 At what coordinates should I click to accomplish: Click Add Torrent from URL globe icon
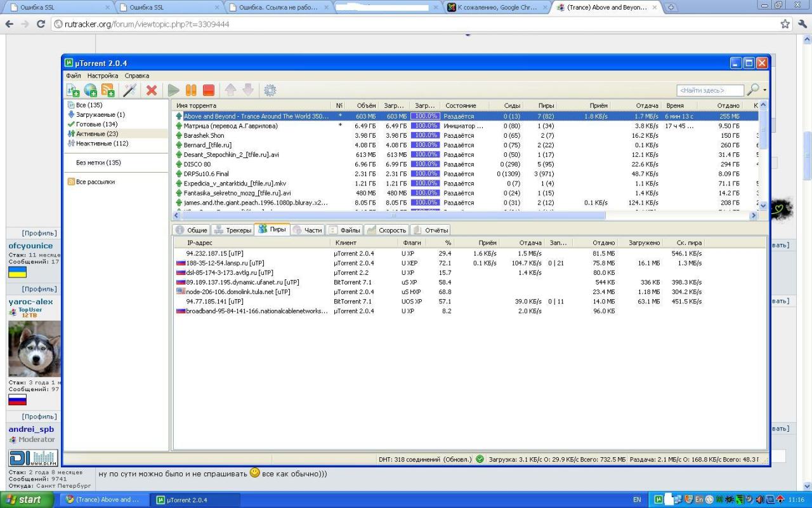[91, 90]
